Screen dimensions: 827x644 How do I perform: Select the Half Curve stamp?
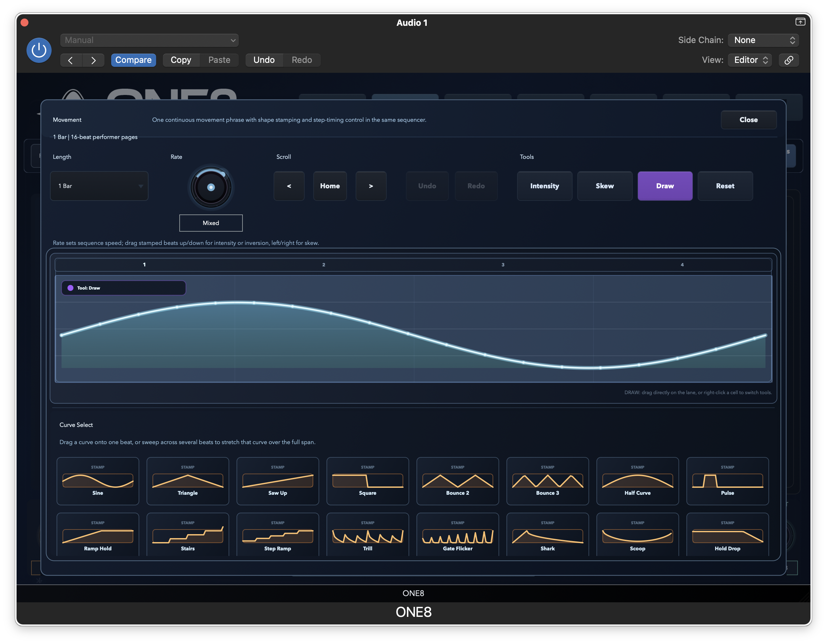click(x=637, y=481)
